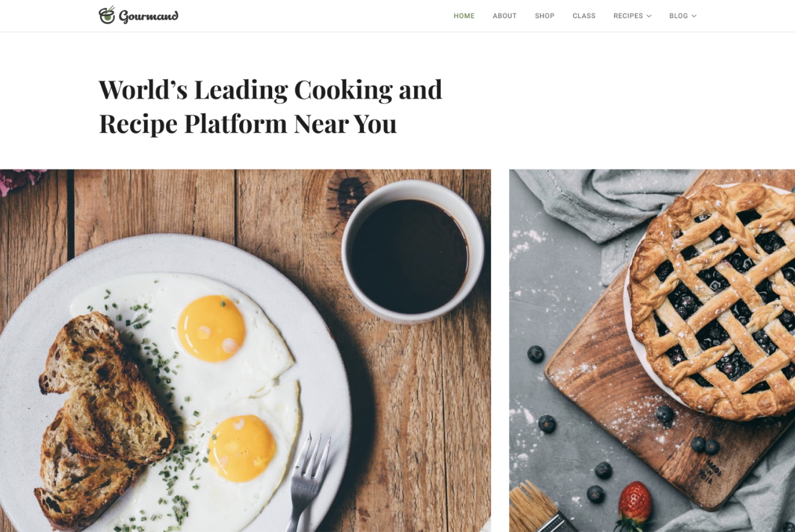The width and height of the screenshot is (795, 532).
Task: Visit the SHOP link
Action: 545,16
